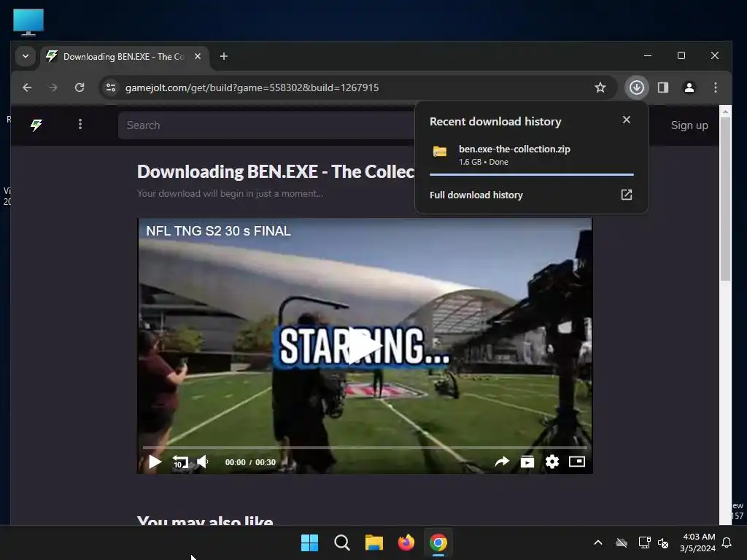Image resolution: width=747 pixels, height=560 pixels.
Task: Focus the Game Jolt Search field
Action: [267, 125]
